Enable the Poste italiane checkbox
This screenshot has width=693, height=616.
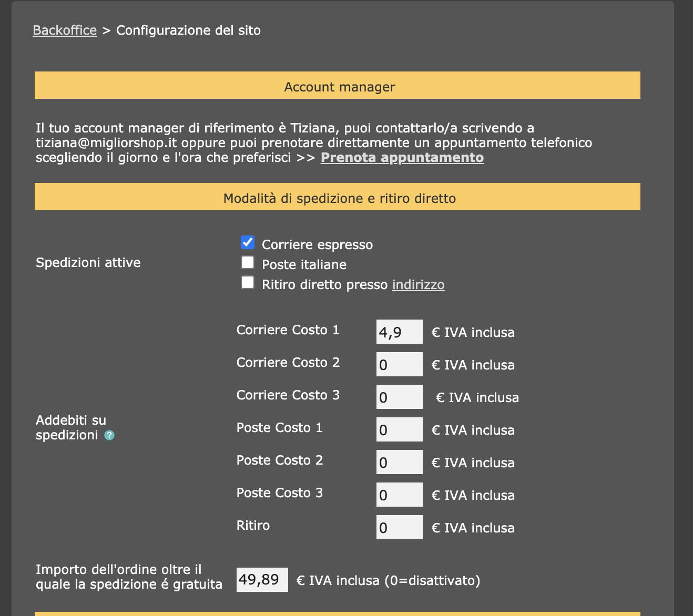point(248,262)
